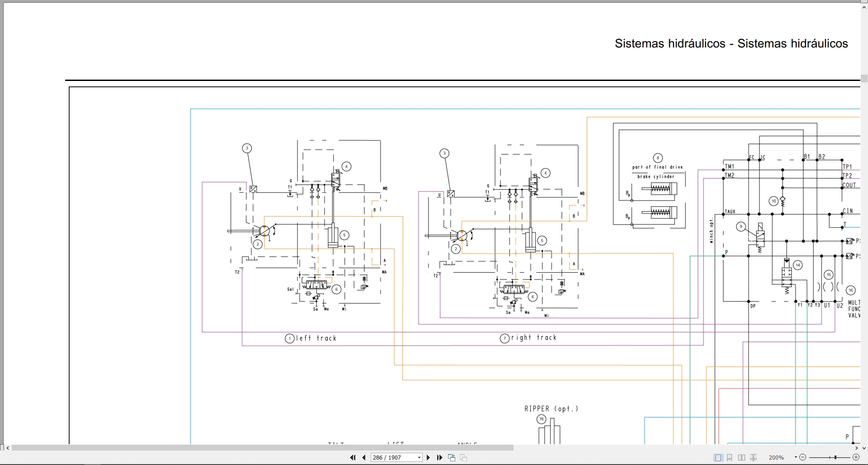Switch to continuous page view

730,458
